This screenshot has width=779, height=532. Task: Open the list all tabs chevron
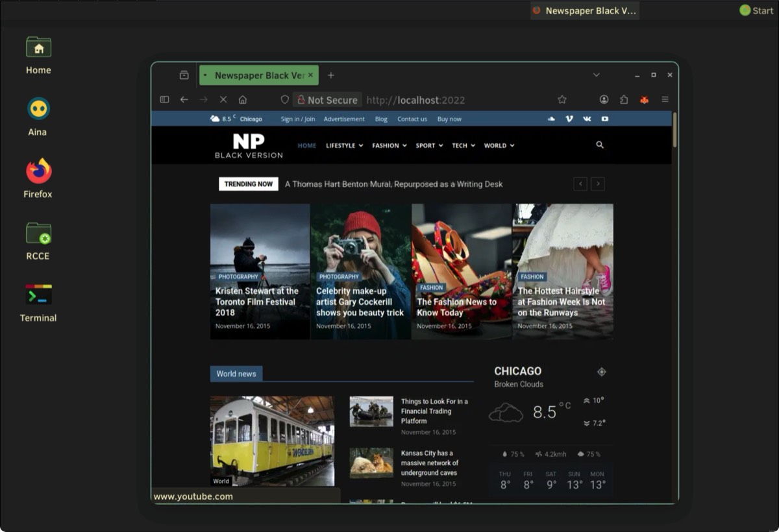596,75
